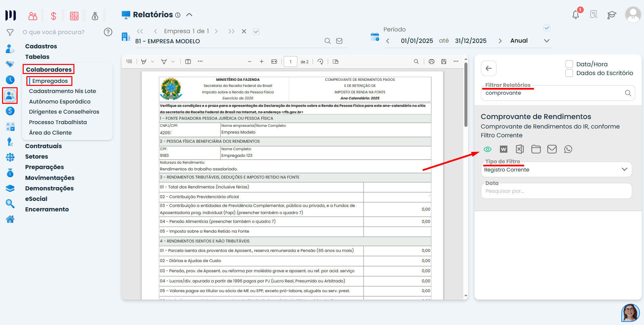Enable the Data/Hora checkbox
This screenshot has height=325, width=644.
569,64
